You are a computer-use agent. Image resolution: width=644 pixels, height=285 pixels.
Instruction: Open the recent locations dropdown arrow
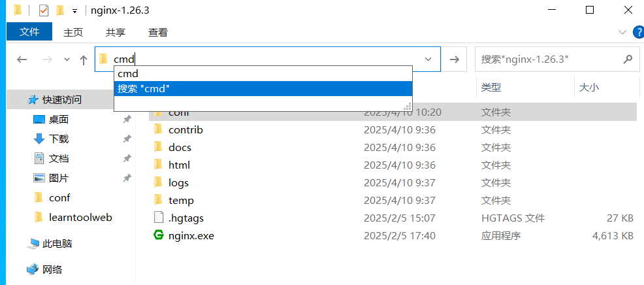coord(67,59)
